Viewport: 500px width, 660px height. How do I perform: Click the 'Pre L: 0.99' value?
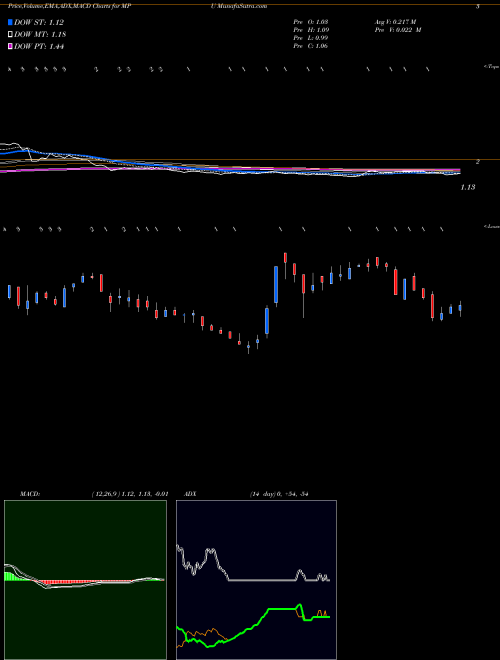(x=311, y=38)
